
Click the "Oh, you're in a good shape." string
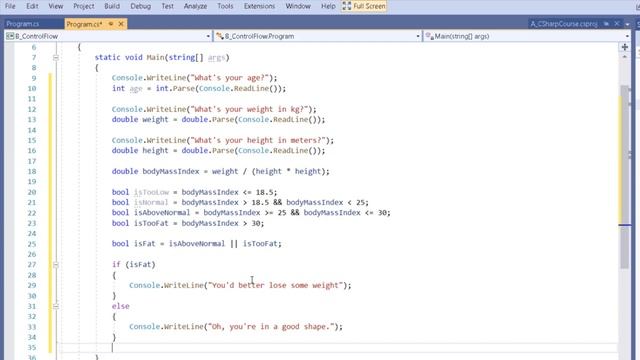pos(271,327)
